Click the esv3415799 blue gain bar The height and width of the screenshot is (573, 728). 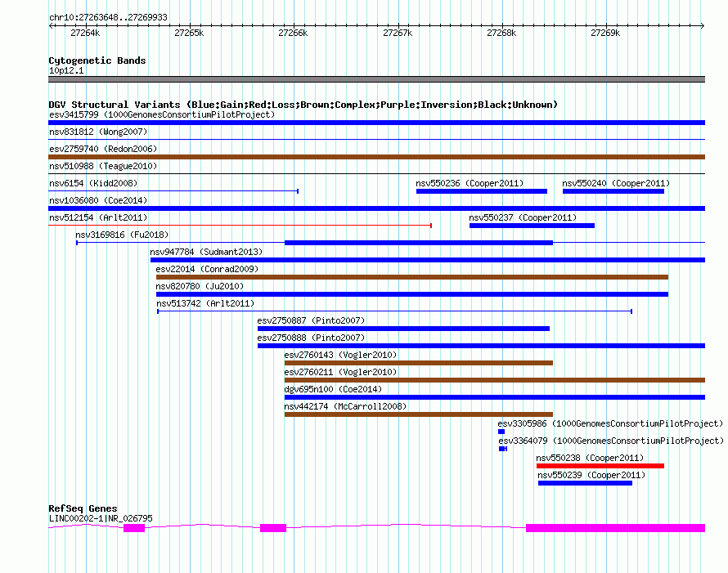coord(376,123)
